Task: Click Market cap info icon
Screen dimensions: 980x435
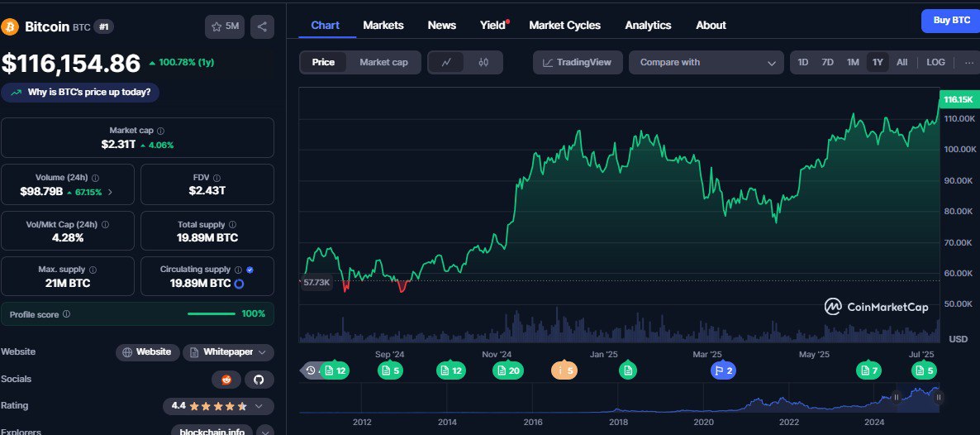Action: tap(160, 131)
